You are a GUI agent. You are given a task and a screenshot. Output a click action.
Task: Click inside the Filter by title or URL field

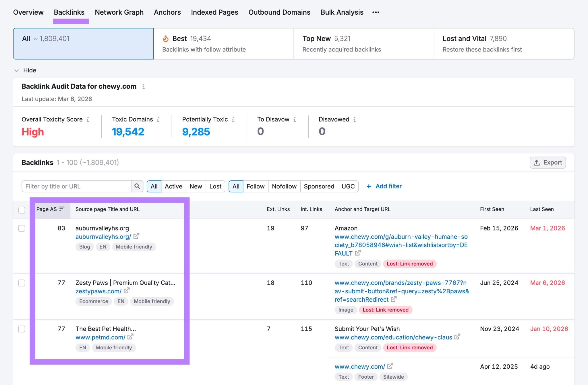[75, 186]
